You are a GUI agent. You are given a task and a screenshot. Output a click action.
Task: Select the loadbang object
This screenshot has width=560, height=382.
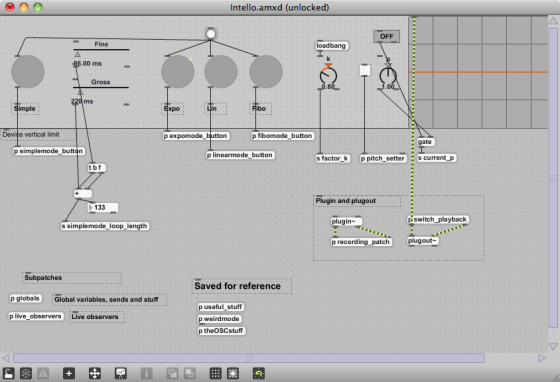(x=331, y=46)
